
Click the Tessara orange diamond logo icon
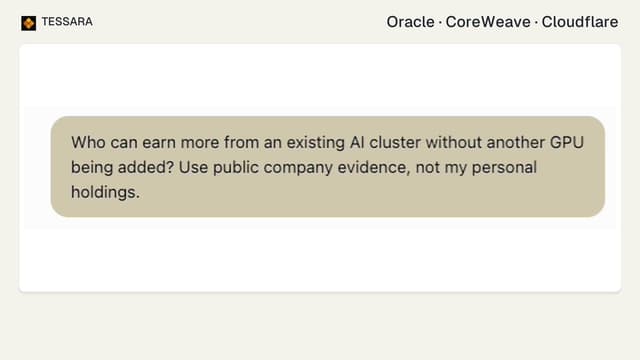[29, 23]
